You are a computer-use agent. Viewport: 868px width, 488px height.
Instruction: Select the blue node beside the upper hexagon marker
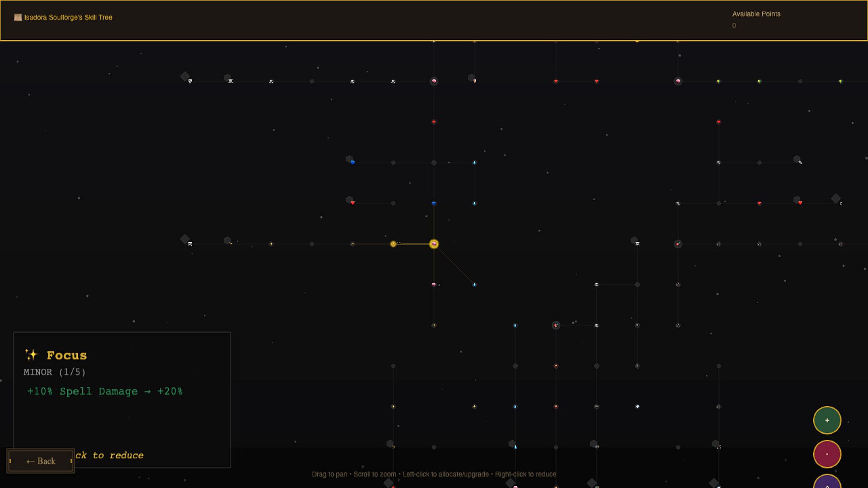coord(353,162)
